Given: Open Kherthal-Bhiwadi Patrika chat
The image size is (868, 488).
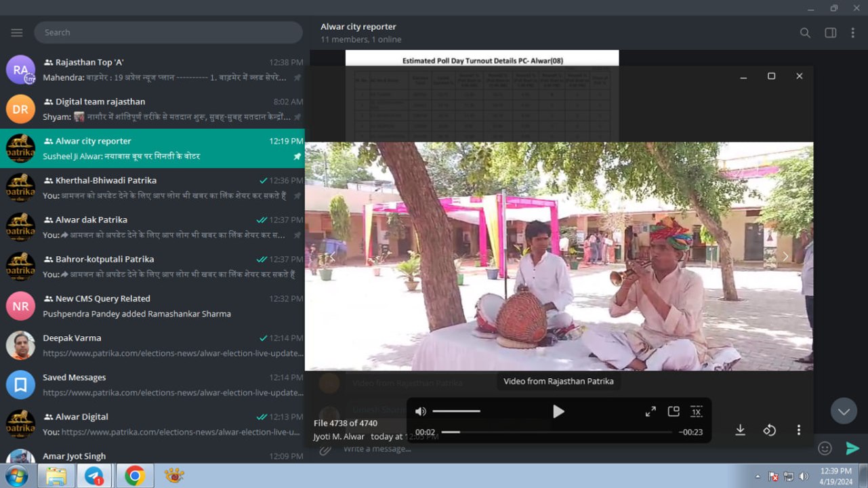Looking at the screenshot, I should click(152, 188).
